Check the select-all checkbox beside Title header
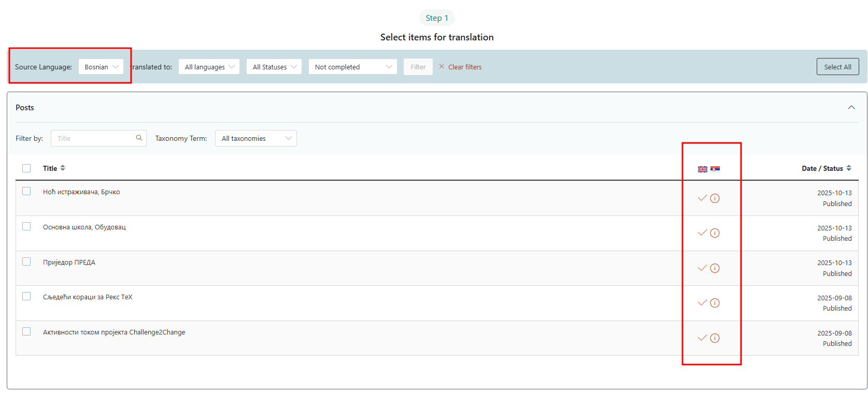 tap(26, 168)
